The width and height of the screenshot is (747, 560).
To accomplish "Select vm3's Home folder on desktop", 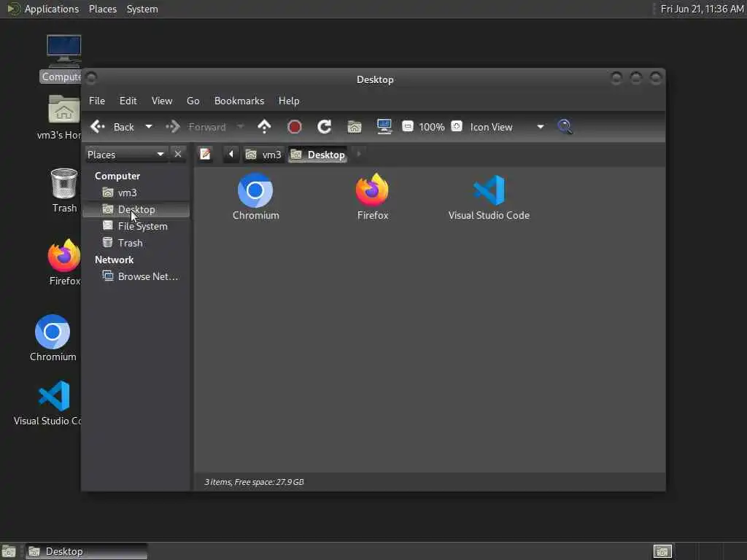I will click(63, 117).
